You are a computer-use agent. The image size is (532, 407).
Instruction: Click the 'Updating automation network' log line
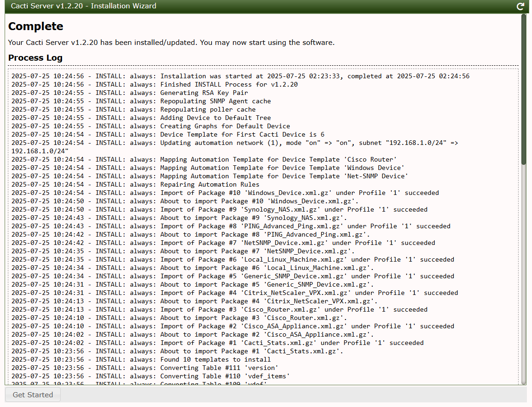tap(235, 143)
